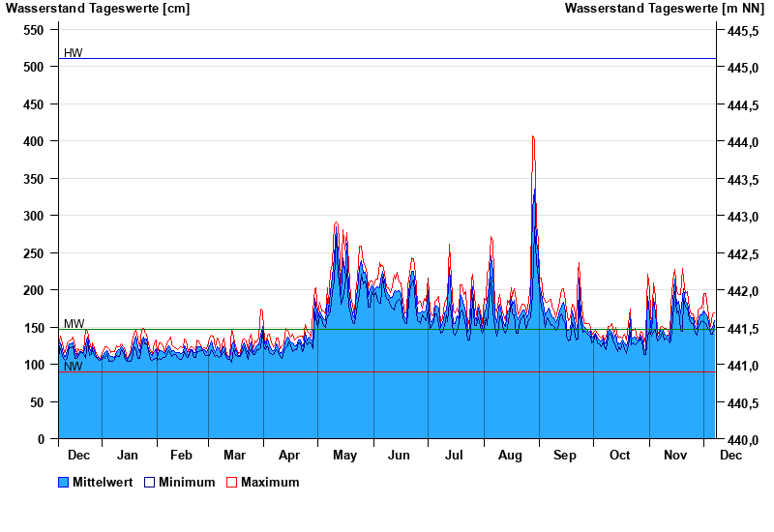The image size is (774, 532).
Task: Click the left axis title Wasserstand Tageswerte [cm]
Action: [98, 9]
